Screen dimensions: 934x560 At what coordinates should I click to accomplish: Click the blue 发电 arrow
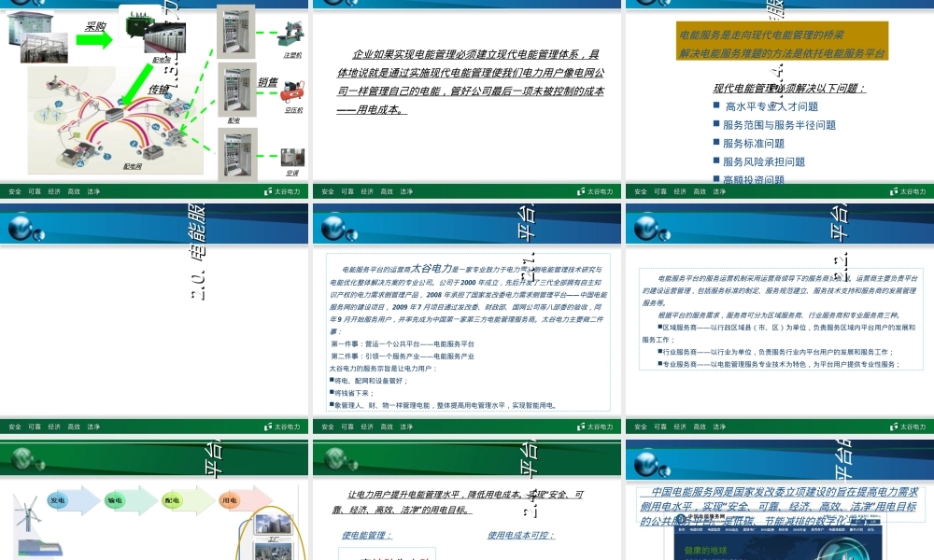73,500
